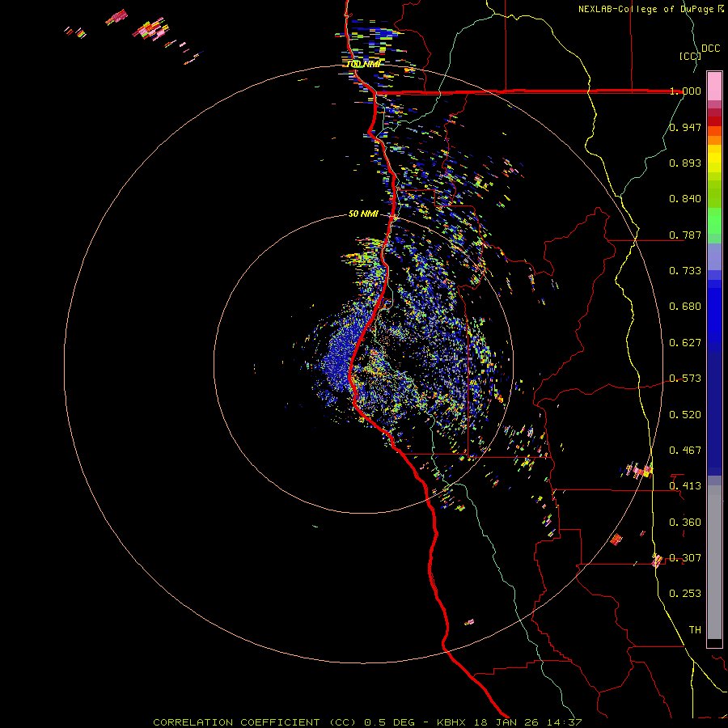Click the 0.360 scale value
728x728 pixels.
click(685, 523)
